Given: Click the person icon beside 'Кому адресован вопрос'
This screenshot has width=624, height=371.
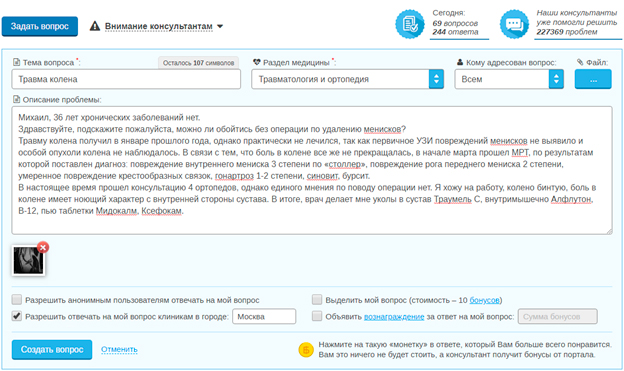Looking at the screenshot, I should coord(460,62).
